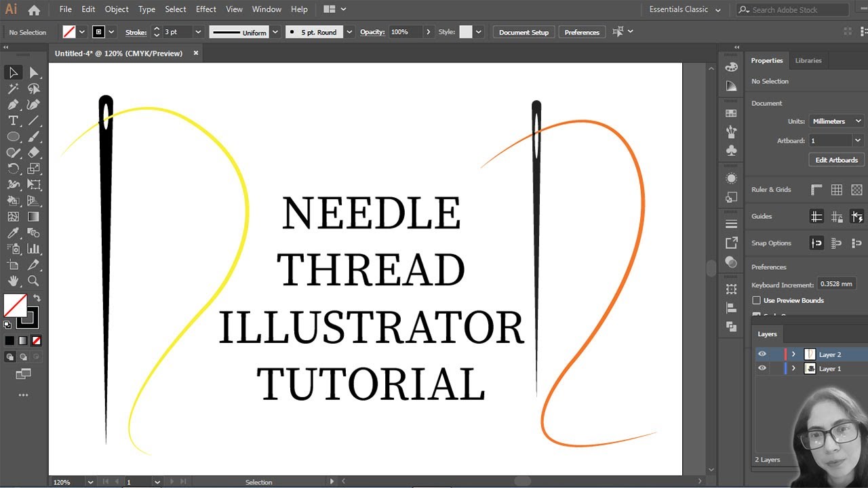Expand Layer 2 contents

coord(793,354)
